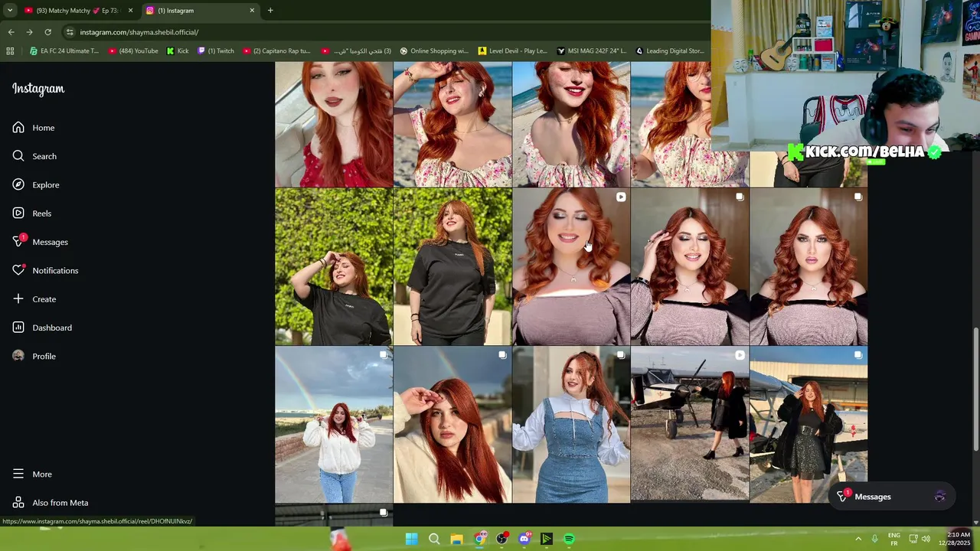This screenshot has width=980, height=551.
Task: Open the EA FC 24 Ultimate bookmark
Action: coord(64,51)
